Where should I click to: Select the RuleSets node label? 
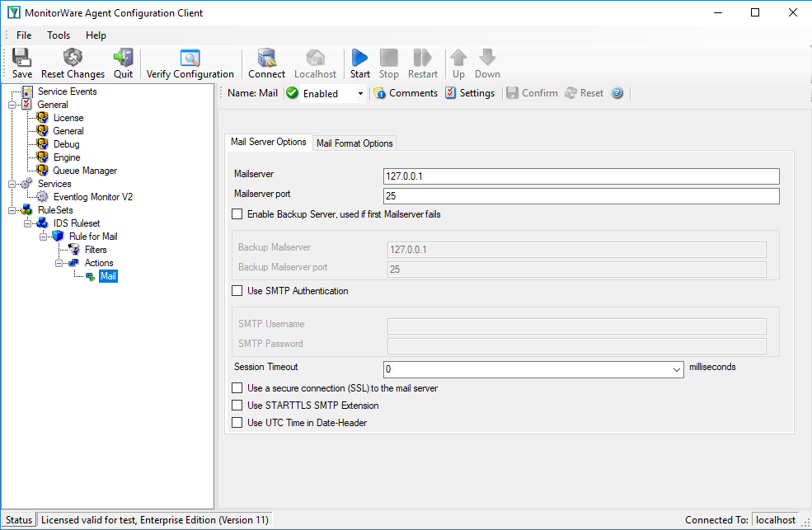pyautogui.click(x=55, y=210)
